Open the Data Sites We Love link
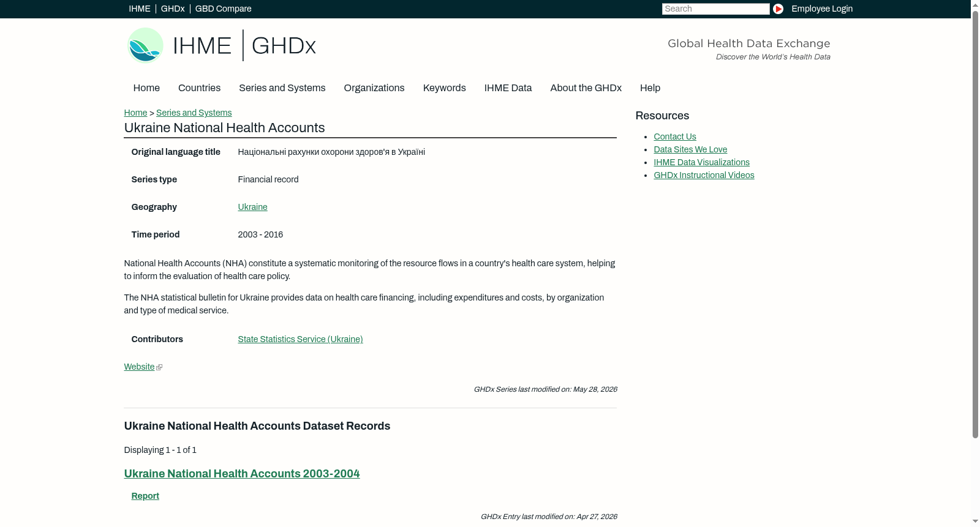The width and height of the screenshot is (980, 527). 690,149
